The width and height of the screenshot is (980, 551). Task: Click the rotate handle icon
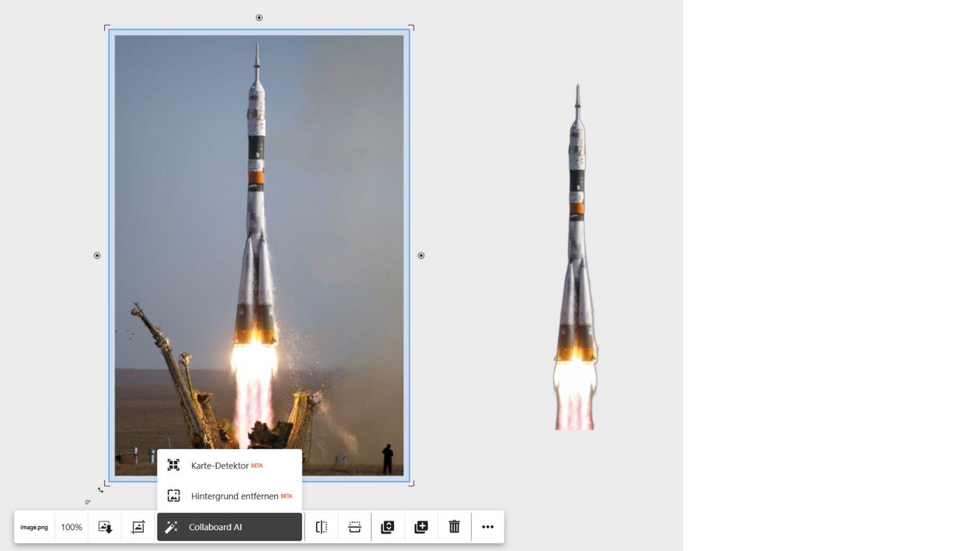coord(101,490)
